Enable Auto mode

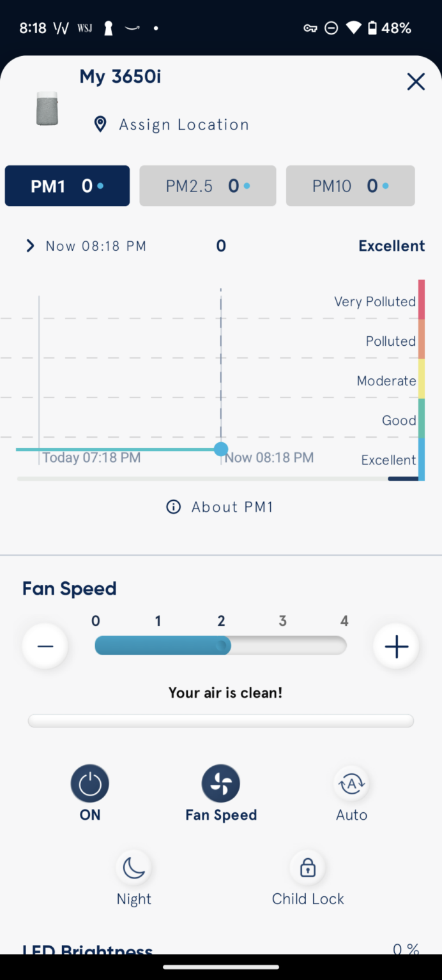coord(351,783)
